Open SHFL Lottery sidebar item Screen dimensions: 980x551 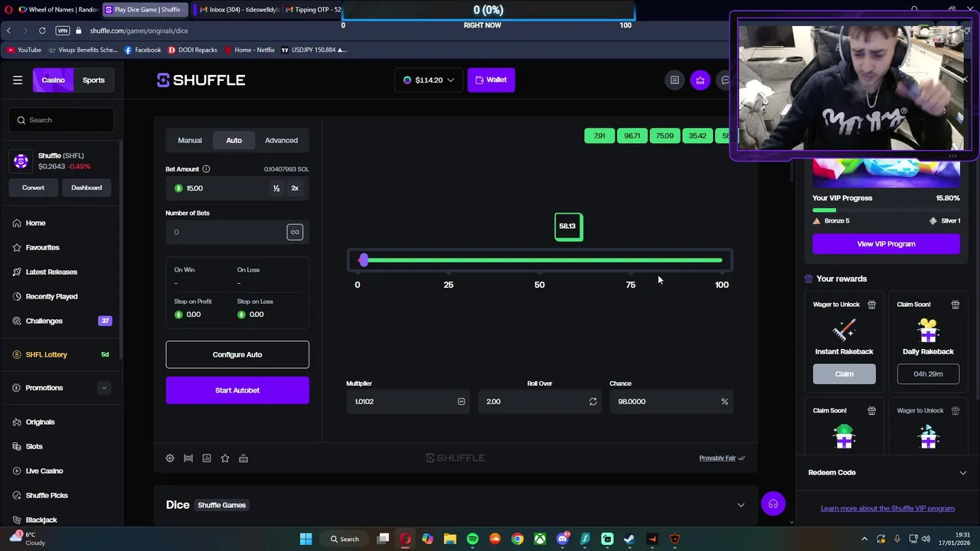[x=61, y=354]
